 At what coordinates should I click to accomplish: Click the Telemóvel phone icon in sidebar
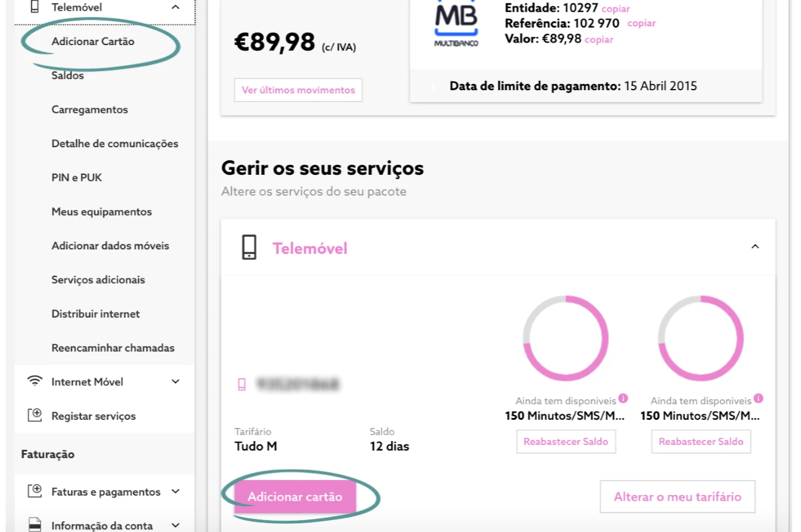click(34, 8)
